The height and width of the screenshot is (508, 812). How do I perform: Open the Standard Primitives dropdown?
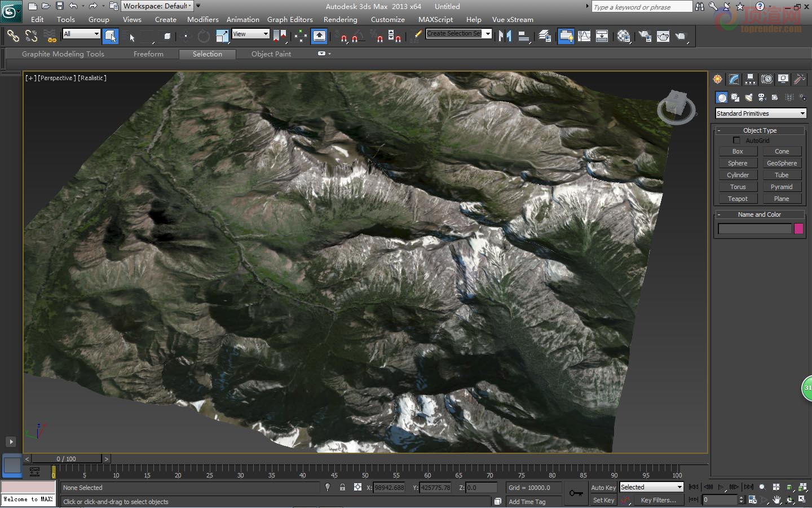click(761, 113)
